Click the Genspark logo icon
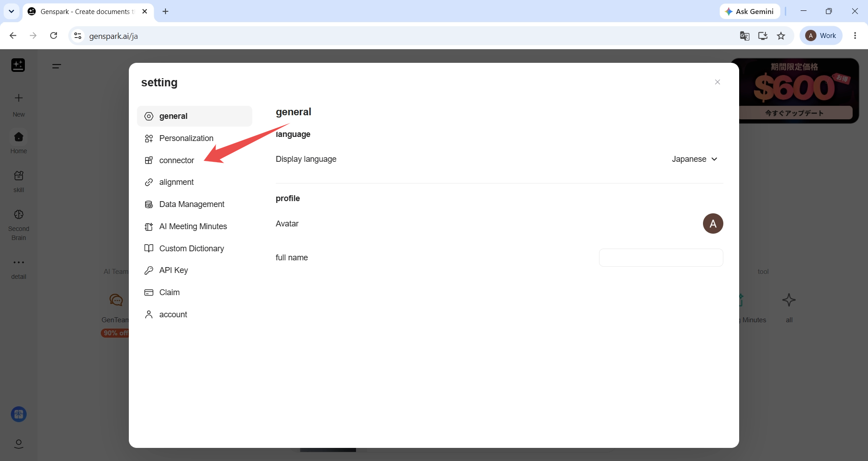This screenshot has width=868, height=461. 18,66
